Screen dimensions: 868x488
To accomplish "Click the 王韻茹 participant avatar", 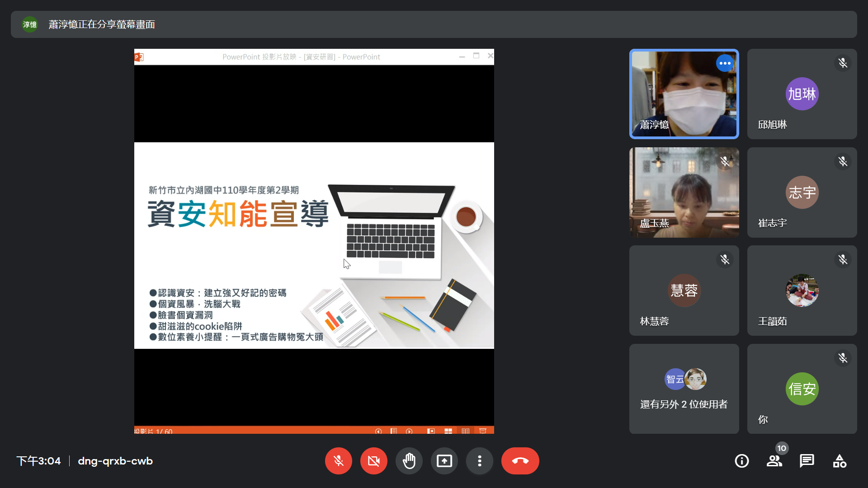I will click(x=802, y=290).
